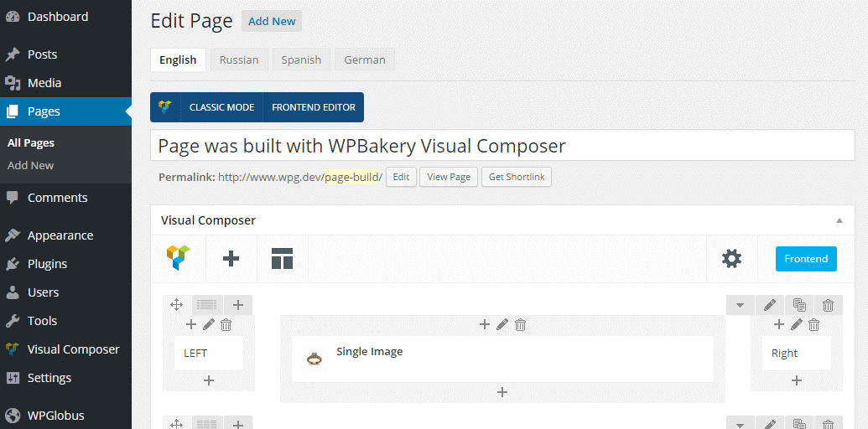Screen dimensions: 868x429
Task: Toggle first row's collapse arrow
Action: click(741, 305)
